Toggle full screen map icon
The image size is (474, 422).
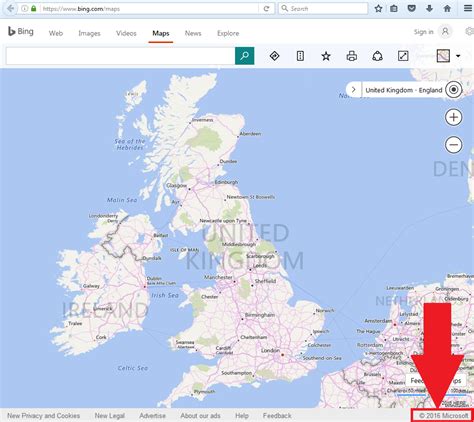tap(403, 56)
